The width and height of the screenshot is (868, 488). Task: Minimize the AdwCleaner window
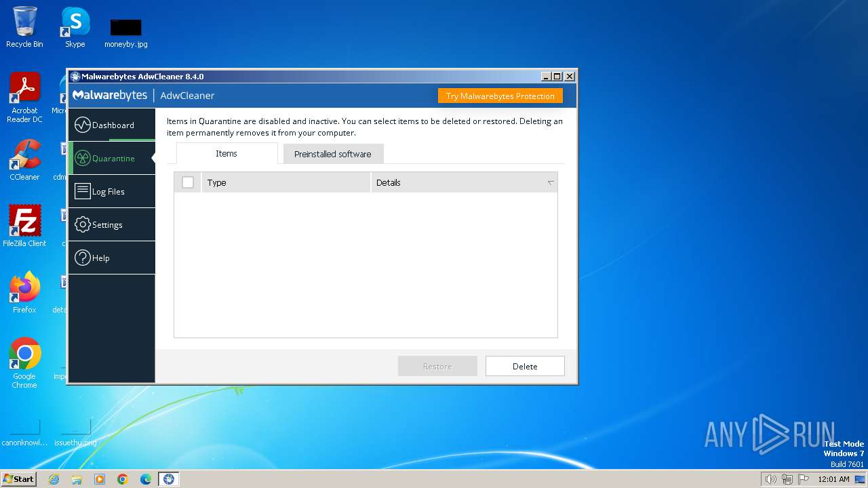coord(546,77)
